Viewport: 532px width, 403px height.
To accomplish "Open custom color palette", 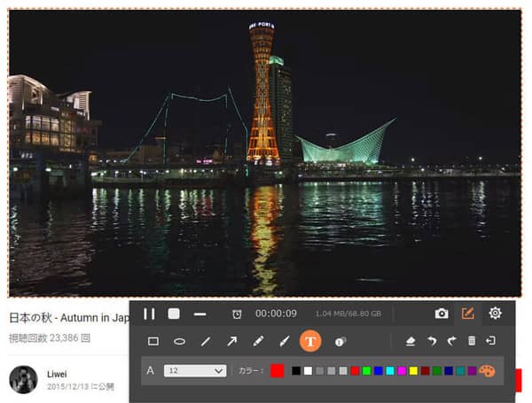I will (487, 370).
